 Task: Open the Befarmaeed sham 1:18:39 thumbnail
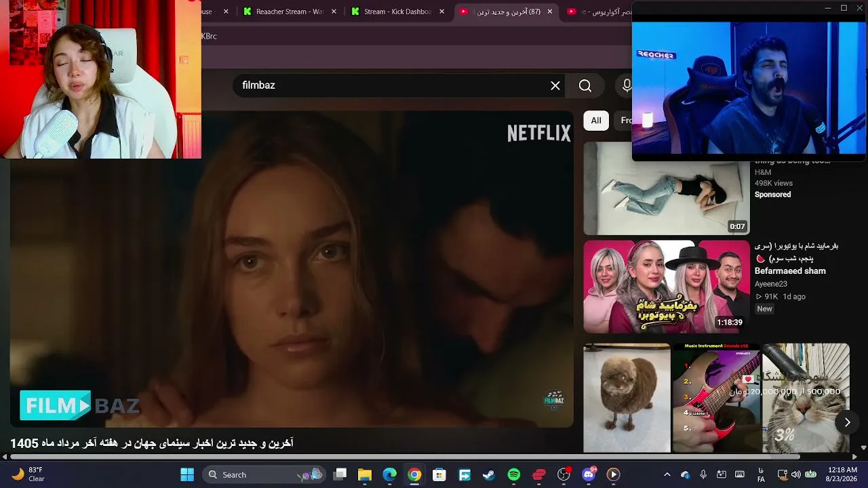click(x=667, y=286)
